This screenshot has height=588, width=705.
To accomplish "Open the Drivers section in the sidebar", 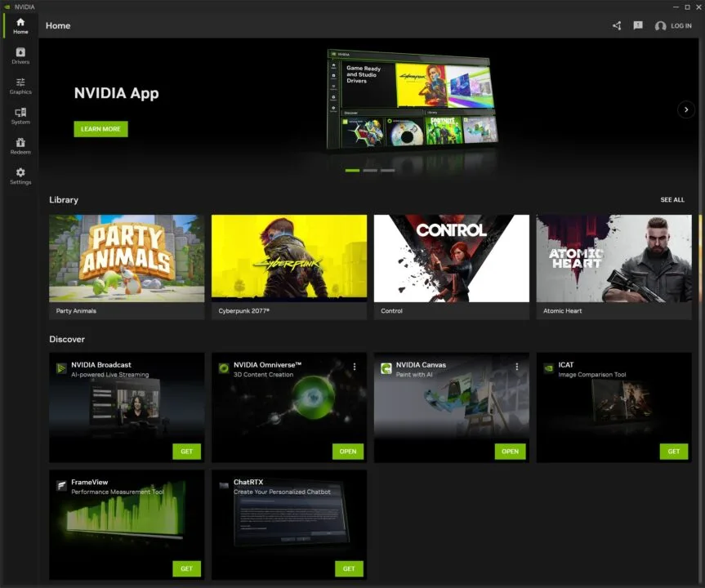I will pyautogui.click(x=20, y=56).
